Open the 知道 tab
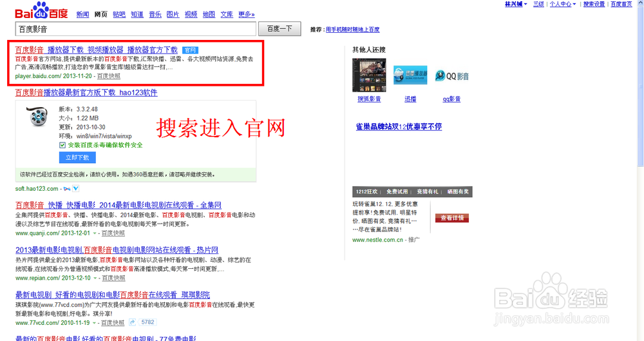Viewport: 644px width, 341px height. 137,14
